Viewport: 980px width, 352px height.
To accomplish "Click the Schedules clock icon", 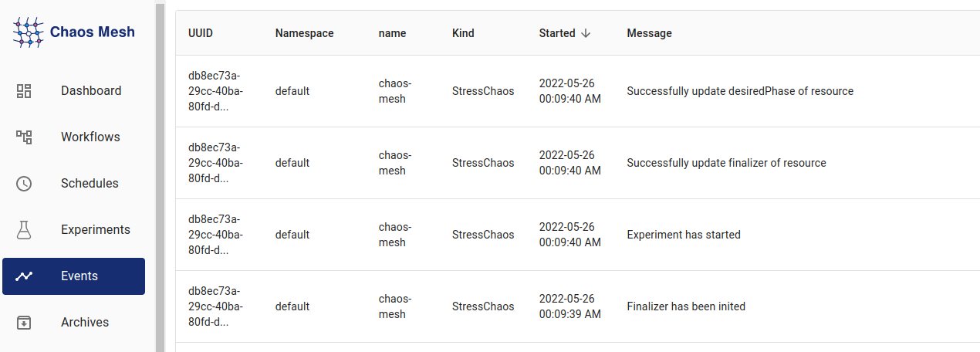I will pos(24,184).
